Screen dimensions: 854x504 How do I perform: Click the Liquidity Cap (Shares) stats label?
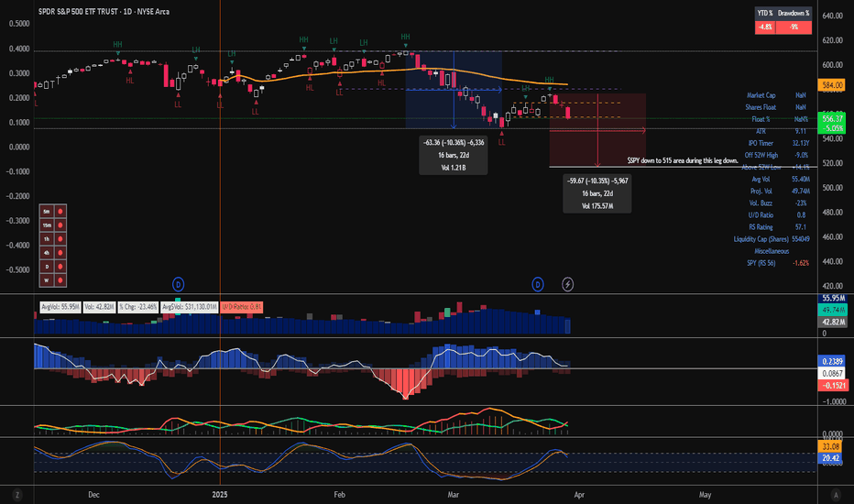click(761, 239)
